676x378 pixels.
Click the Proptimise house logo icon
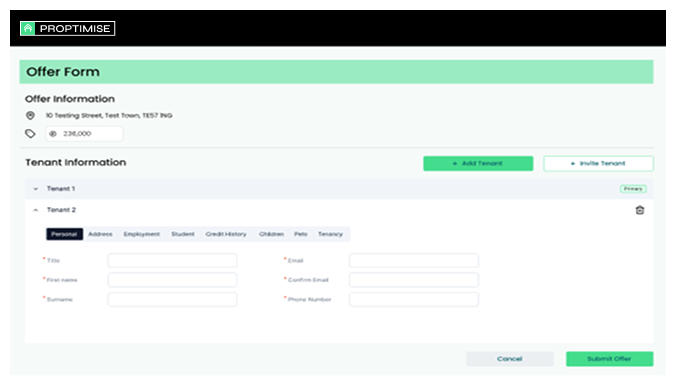(28, 28)
